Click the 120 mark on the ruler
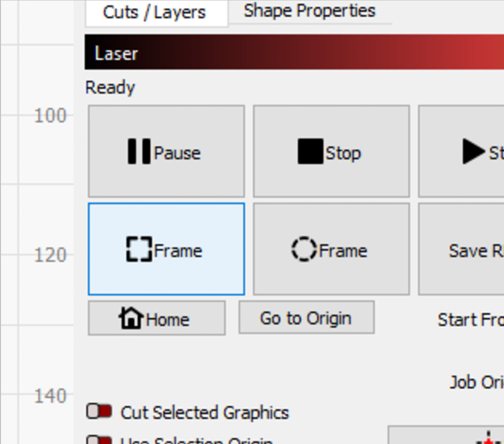Image resolution: width=504 pixels, height=444 pixels. (50, 255)
